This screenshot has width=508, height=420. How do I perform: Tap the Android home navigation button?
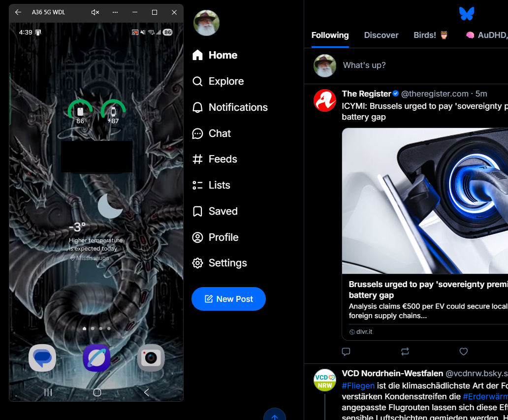point(97,392)
